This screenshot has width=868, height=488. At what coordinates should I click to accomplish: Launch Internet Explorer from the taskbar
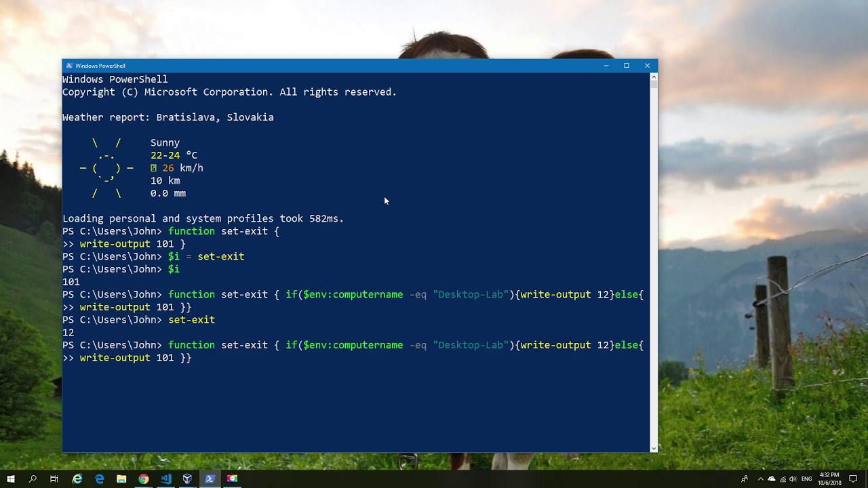coord(77,479)
